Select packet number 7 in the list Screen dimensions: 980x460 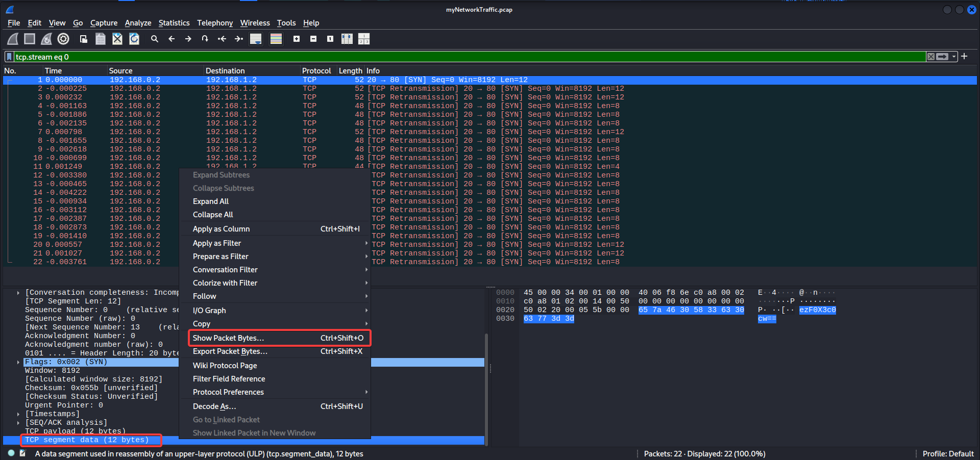(490, 132)
